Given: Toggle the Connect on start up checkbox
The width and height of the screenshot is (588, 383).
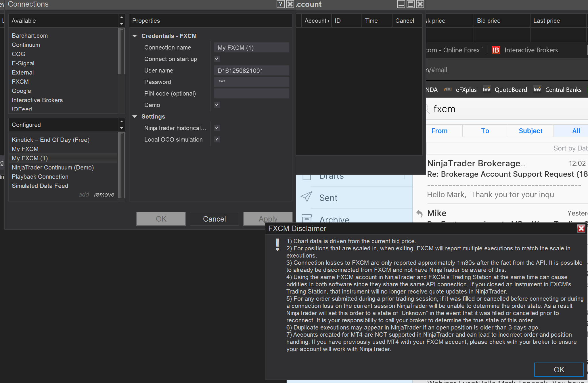Looking at the screenshot, I should (x=217, y=59).
